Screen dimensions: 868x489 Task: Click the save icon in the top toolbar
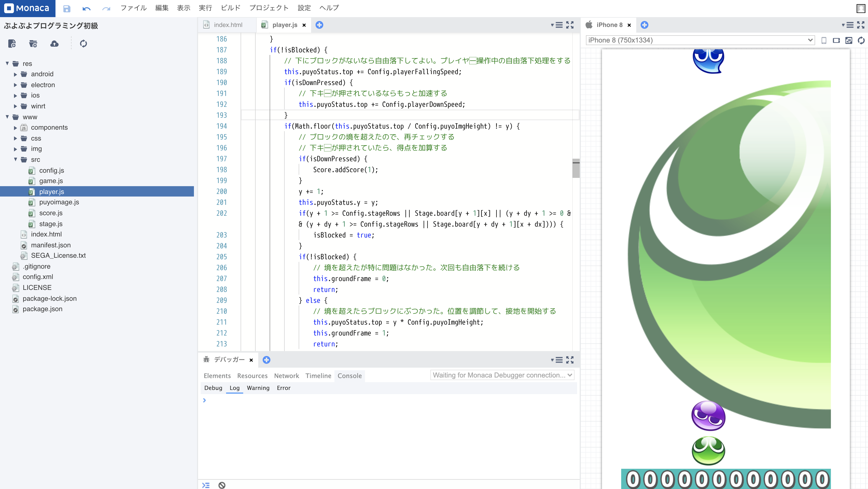[x=67, y=8]
